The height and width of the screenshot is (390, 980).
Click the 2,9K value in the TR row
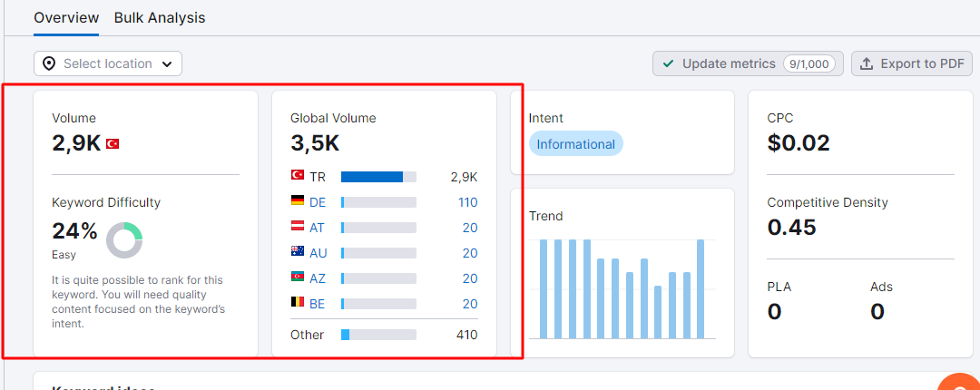tap(465, 177)
